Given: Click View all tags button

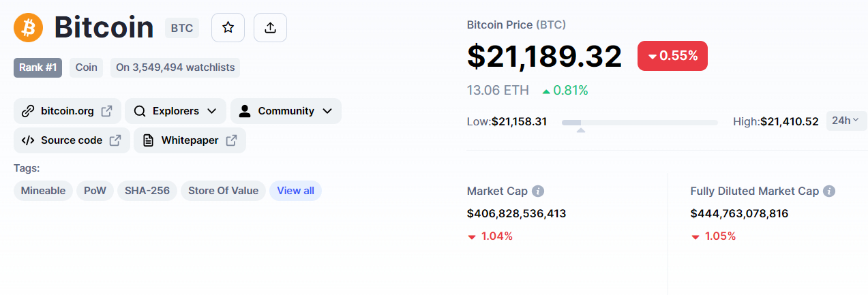Looking at the screenshot, I should [295, 191].
